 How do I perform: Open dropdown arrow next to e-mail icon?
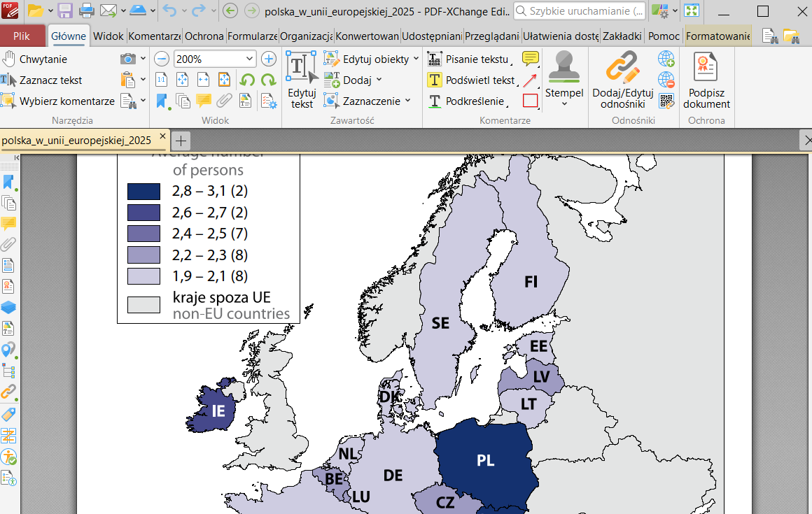(x=123, y=11)
